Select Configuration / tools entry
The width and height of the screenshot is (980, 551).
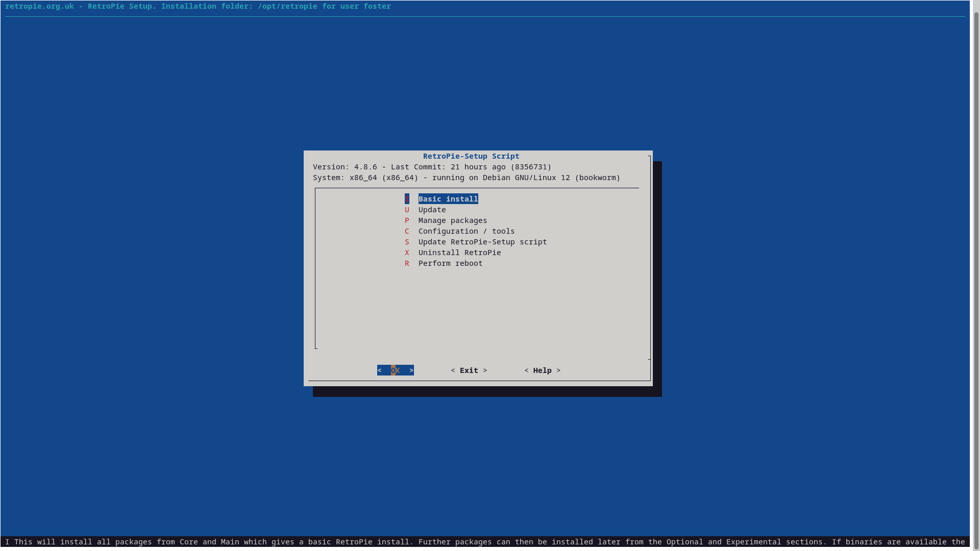(467, 231)
